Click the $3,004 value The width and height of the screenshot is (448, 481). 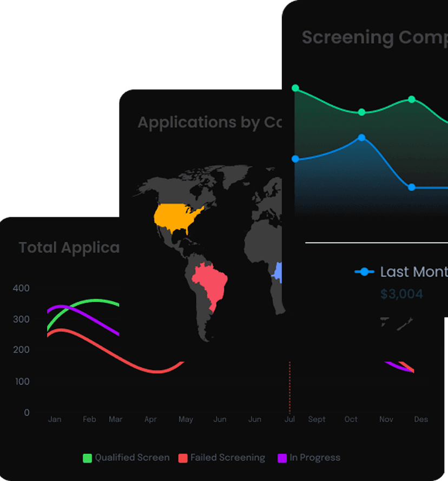click(401, 294)
